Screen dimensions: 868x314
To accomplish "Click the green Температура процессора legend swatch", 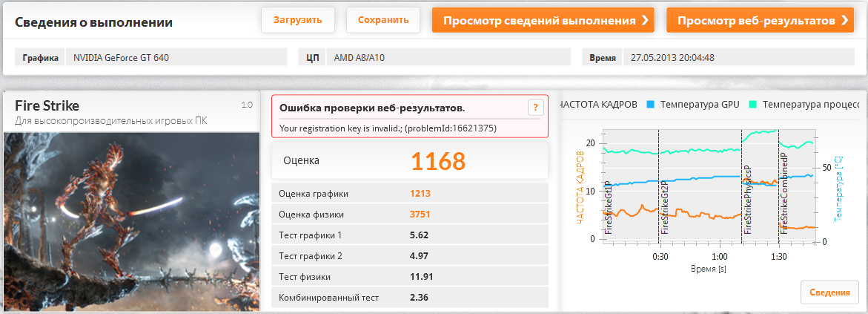I will (753, 104).
